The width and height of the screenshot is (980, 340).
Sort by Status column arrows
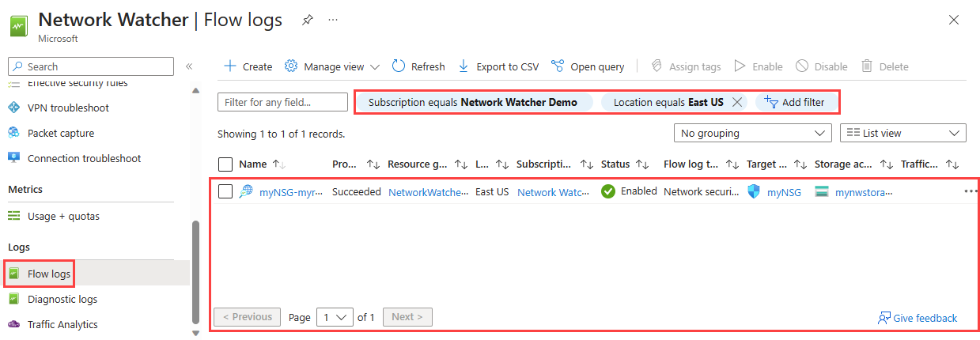pos(642,164)
